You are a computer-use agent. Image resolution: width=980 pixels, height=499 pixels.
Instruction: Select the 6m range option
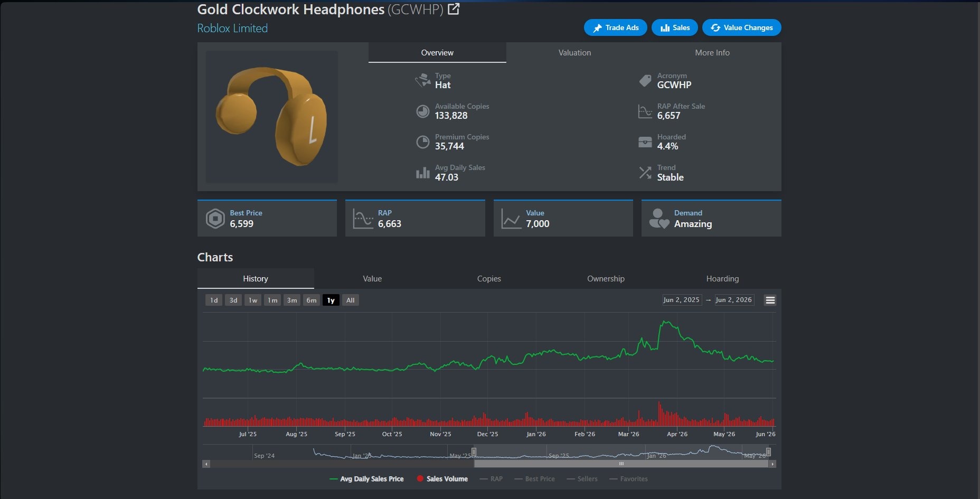coord(312,300)
